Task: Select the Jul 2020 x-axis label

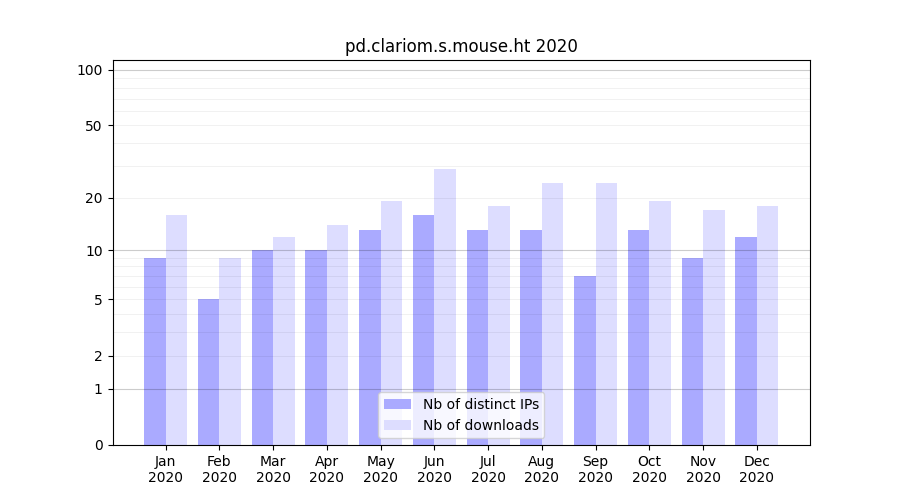Action: pos(488,469)
